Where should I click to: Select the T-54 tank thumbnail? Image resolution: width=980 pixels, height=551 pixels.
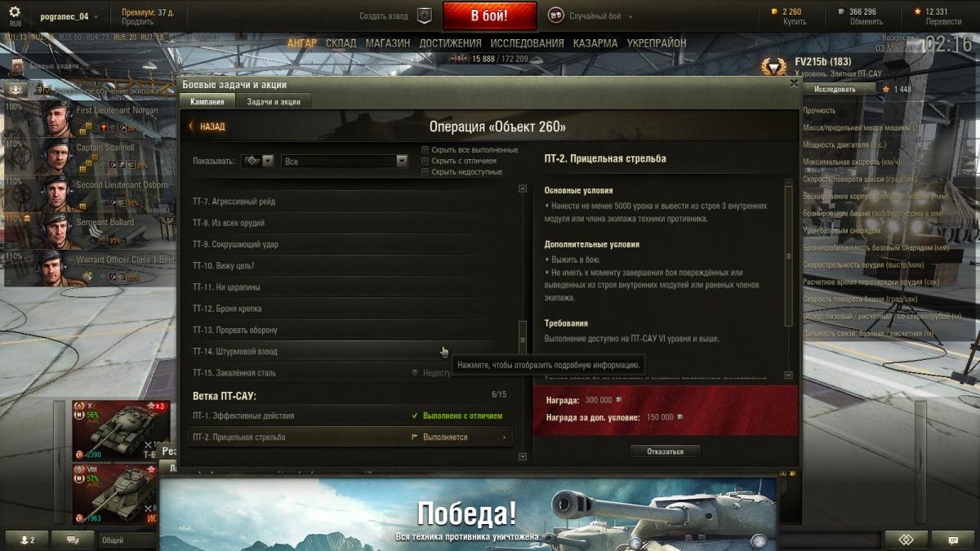[x=122, y=429]
